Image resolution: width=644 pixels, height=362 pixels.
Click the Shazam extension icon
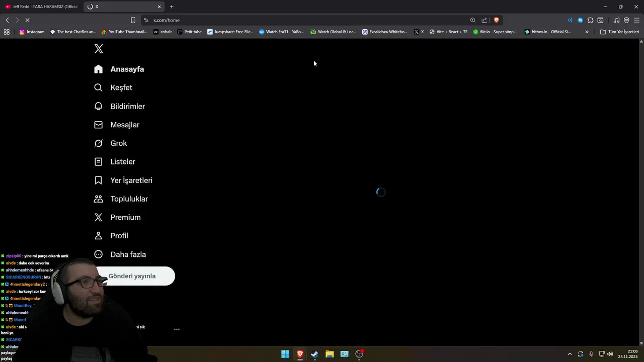pyautogui.click(x=580, y=20)
